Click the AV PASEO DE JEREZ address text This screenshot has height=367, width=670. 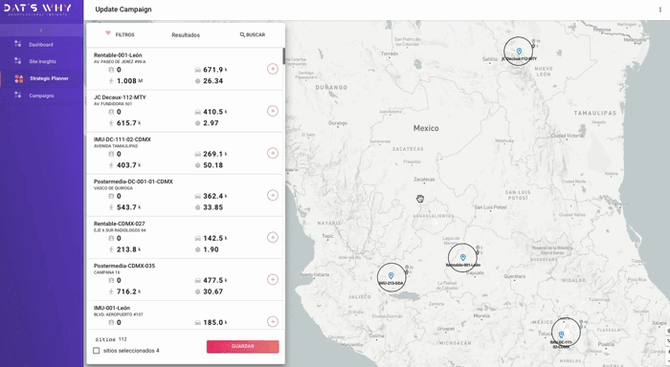click(x=120, y=62)
